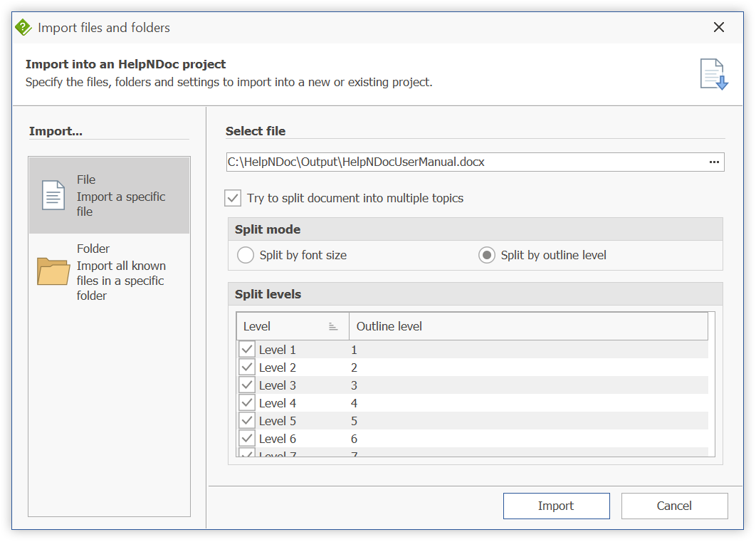
Task: Click the import document icon in header
Action: point(714,74)
